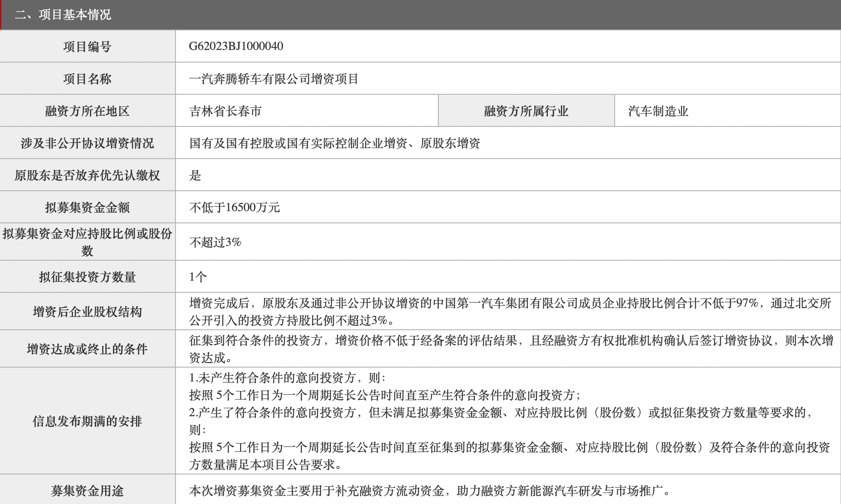This screenshot has width=841, height=504.
Task: Click the investor count 1个
Action: [198, 277]
